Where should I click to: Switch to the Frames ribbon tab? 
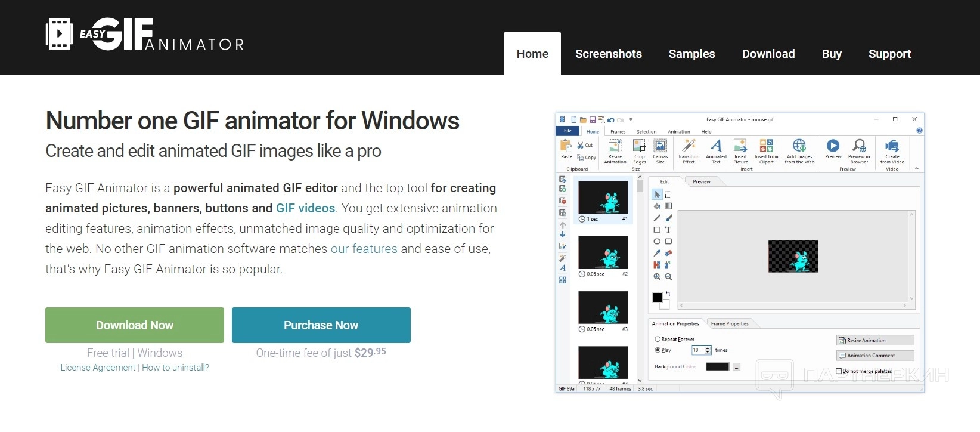618,131
